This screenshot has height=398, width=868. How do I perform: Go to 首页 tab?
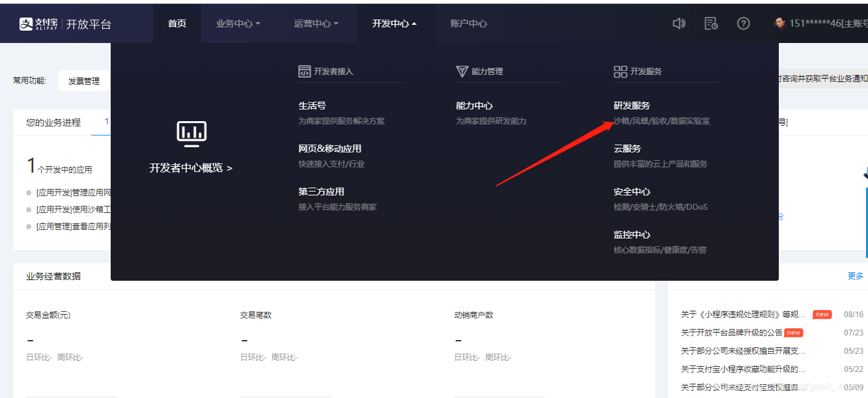click(x=177, y=23)
